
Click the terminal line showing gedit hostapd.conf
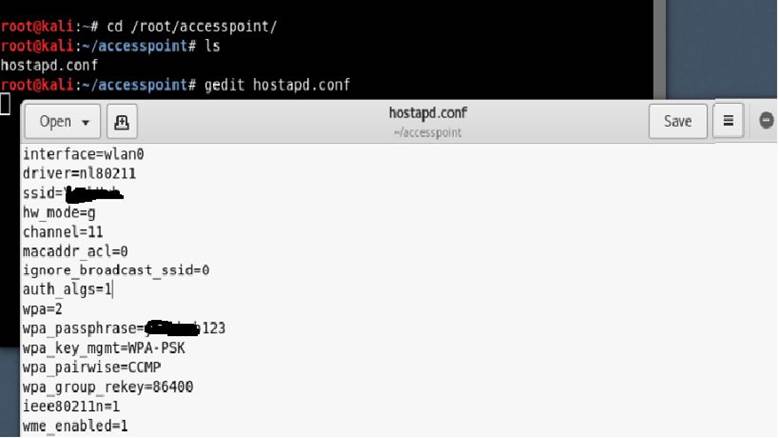[175, 85]
